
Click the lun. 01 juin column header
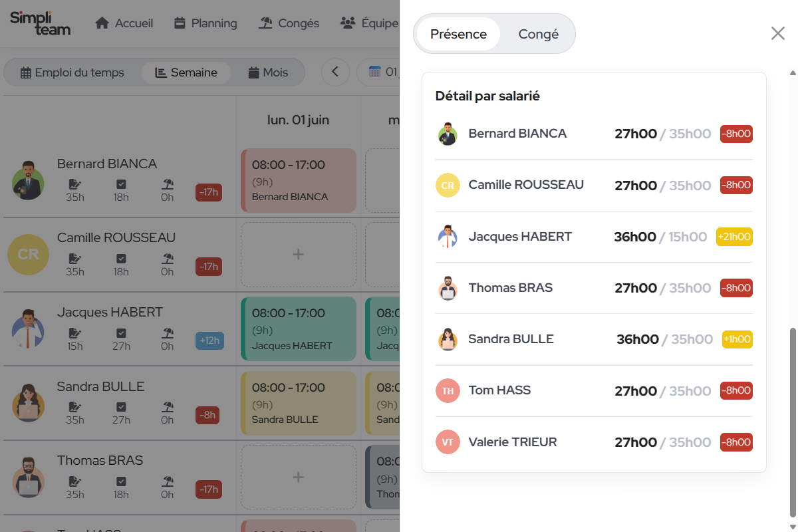pyautogui.click(x=298, y=120)
